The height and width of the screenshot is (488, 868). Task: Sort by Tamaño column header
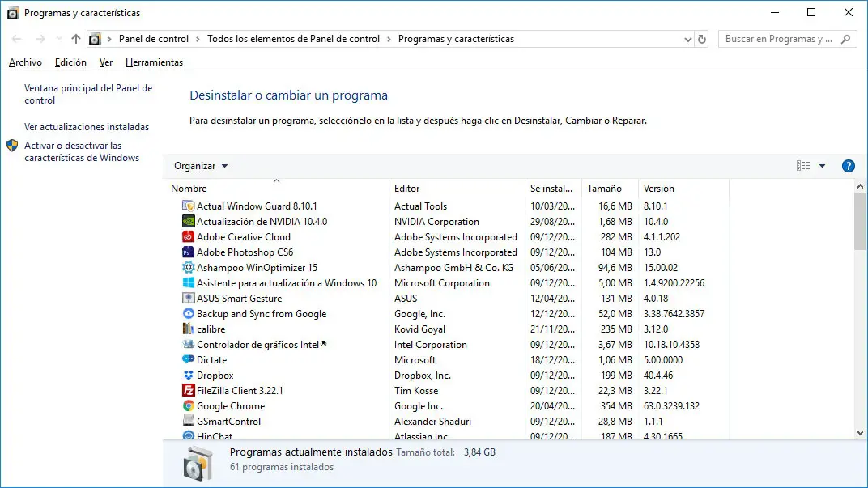click(x=610, y=189)
